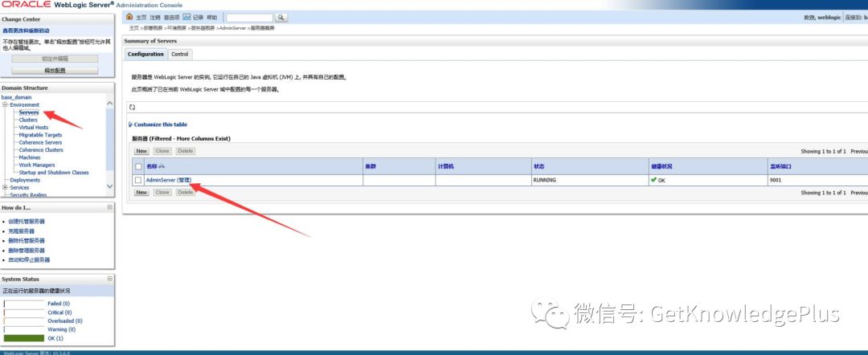
Task: Sort by the 监听端口 column header
Action: 780,166
